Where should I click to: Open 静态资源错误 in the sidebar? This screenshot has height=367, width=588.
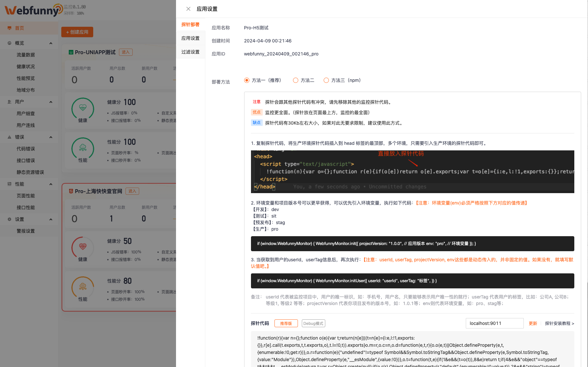pos(30,172)
